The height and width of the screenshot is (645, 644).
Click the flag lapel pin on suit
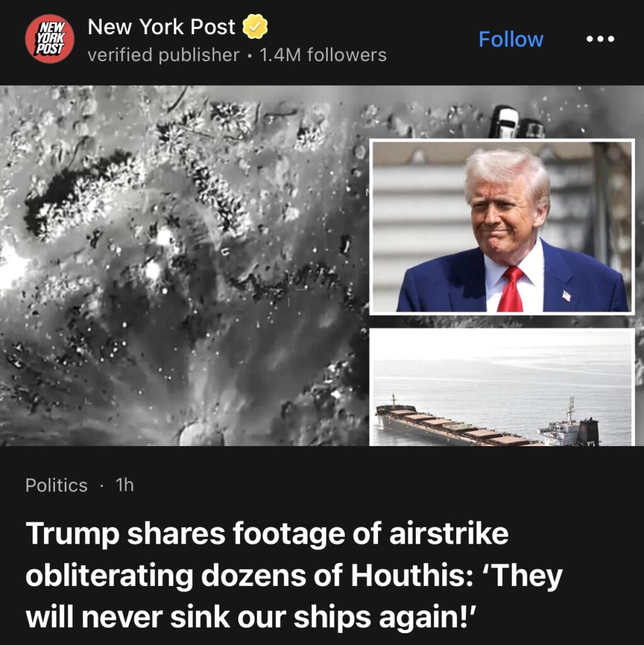pos(566,295)
